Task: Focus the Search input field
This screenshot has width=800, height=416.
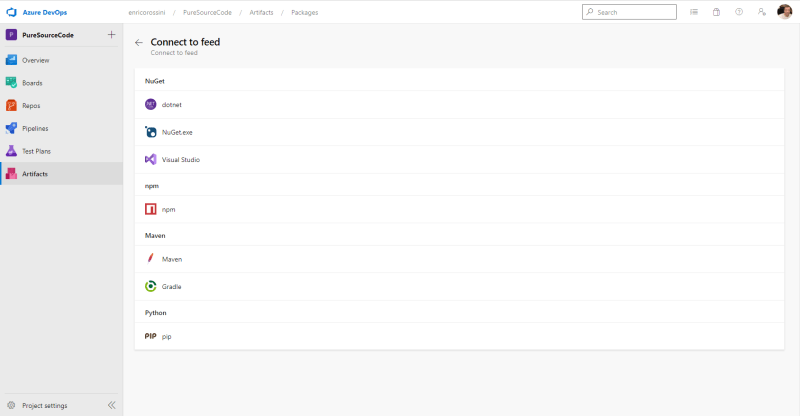Action: point(629,12)
